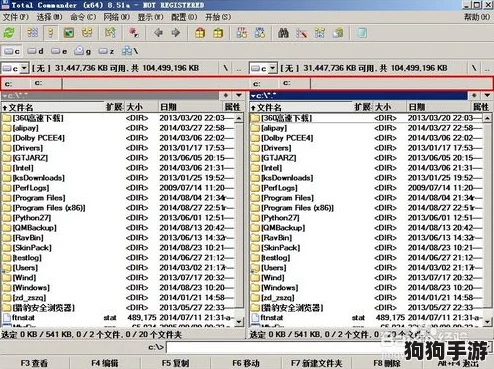Open the 选择 menu
Viewport: 494px width, 369px height.
pos(49,17)
